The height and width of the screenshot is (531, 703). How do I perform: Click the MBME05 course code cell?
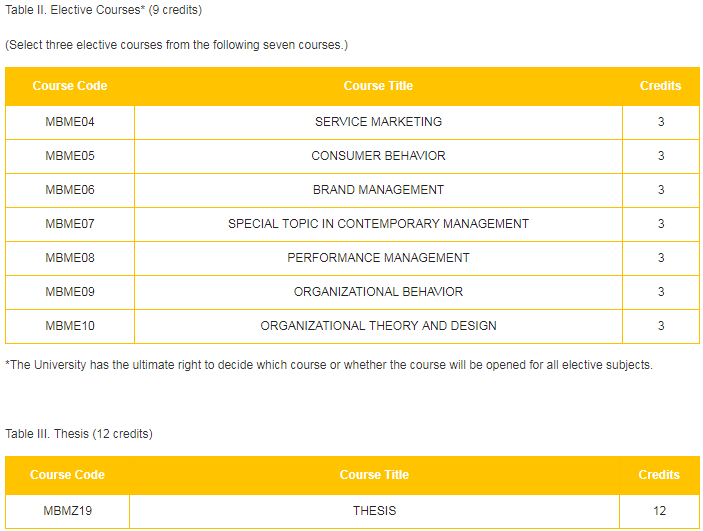tap(70, 156)
